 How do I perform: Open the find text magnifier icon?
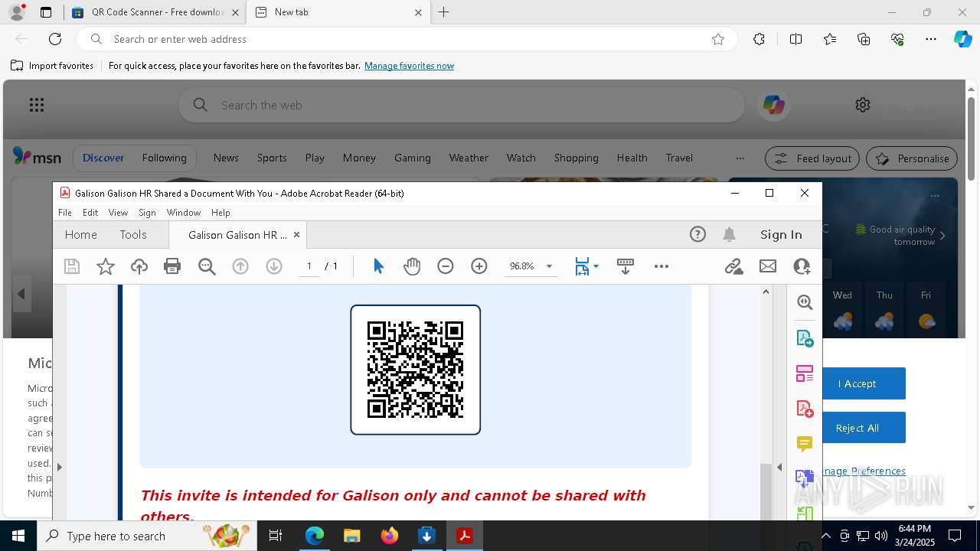tap(207, 266)
